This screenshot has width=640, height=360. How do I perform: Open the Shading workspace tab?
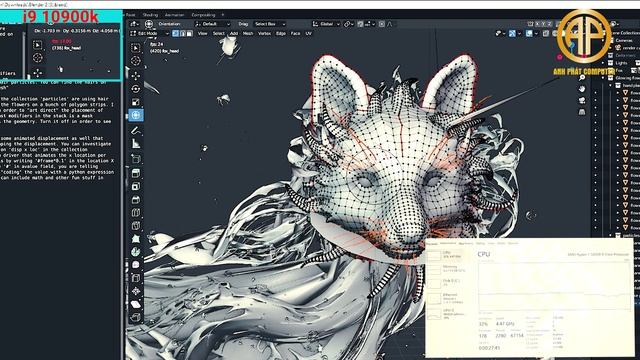pos(150,15)
